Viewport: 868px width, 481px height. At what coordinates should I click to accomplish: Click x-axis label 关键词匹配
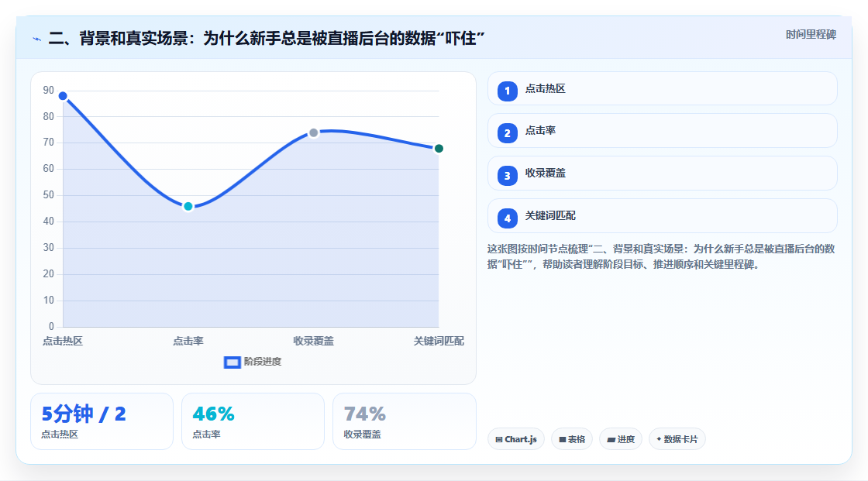[439, 342]
